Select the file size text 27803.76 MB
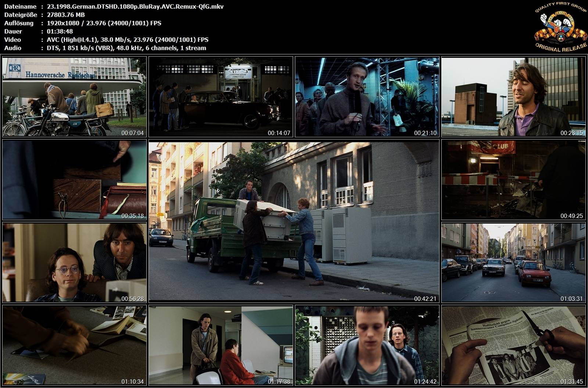 (66, 15)
